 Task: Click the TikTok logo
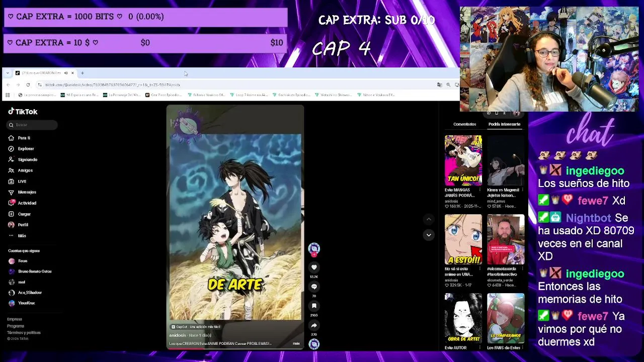pyautogui.click(x=23, y=112)
